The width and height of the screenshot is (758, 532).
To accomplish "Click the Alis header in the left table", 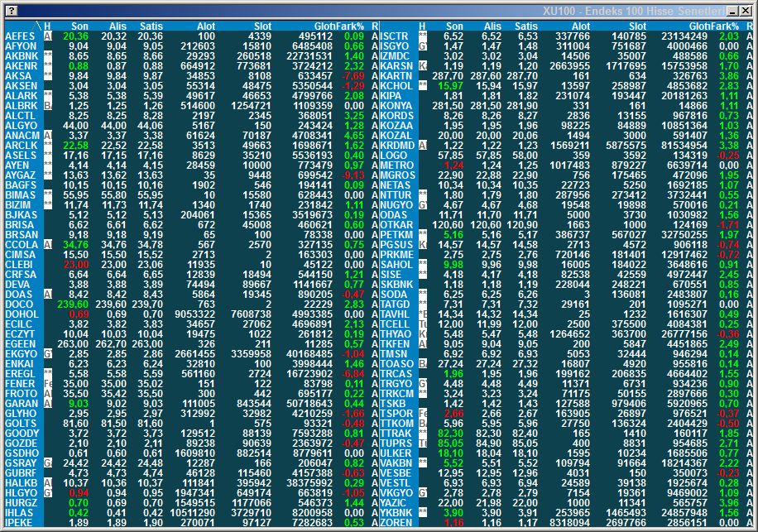I will click(118, 26).
